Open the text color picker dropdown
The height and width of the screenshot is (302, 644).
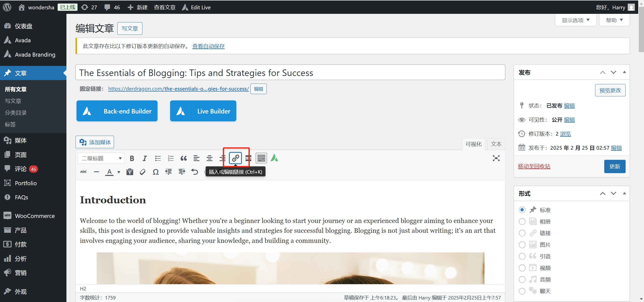tap(118, 172)
